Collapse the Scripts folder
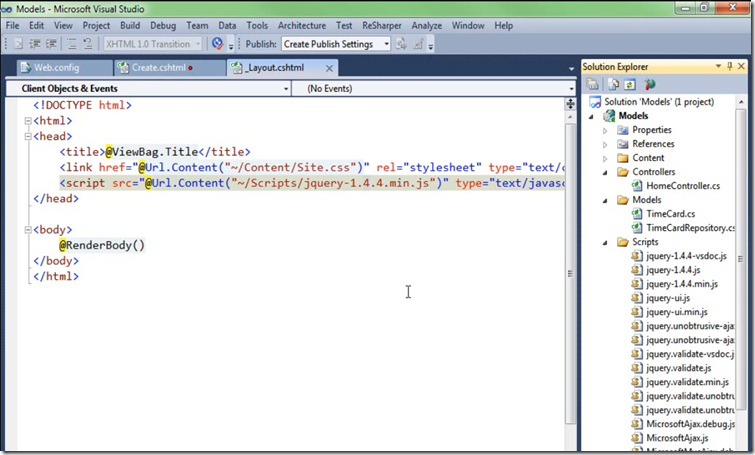 605,243
